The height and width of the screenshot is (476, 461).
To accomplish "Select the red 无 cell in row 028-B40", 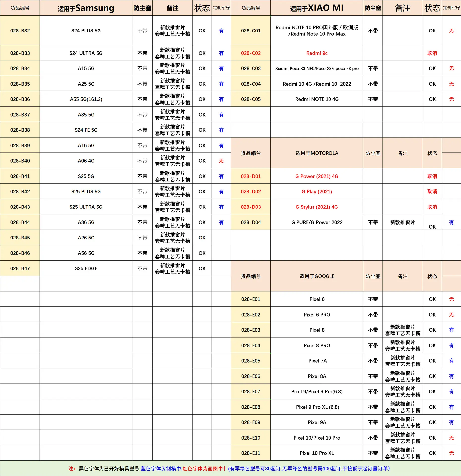I will point(221,161).
